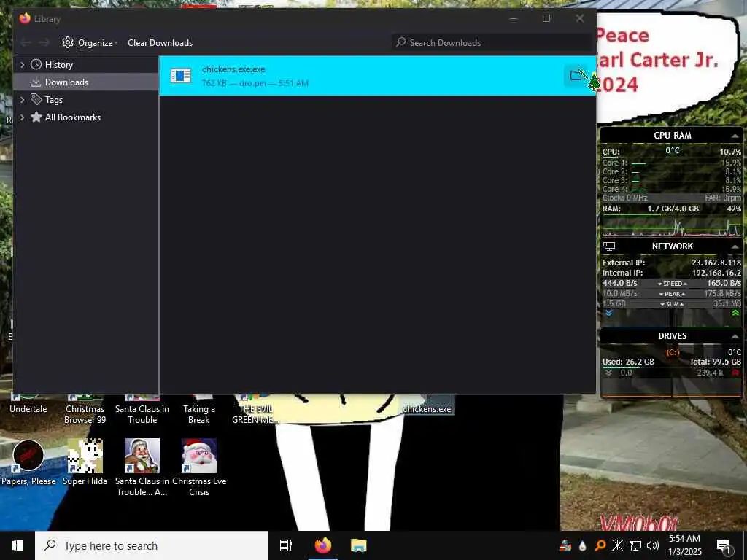Screen dimensions: 747x560
Task: Open the Organize menu
Action: (90, 43)
